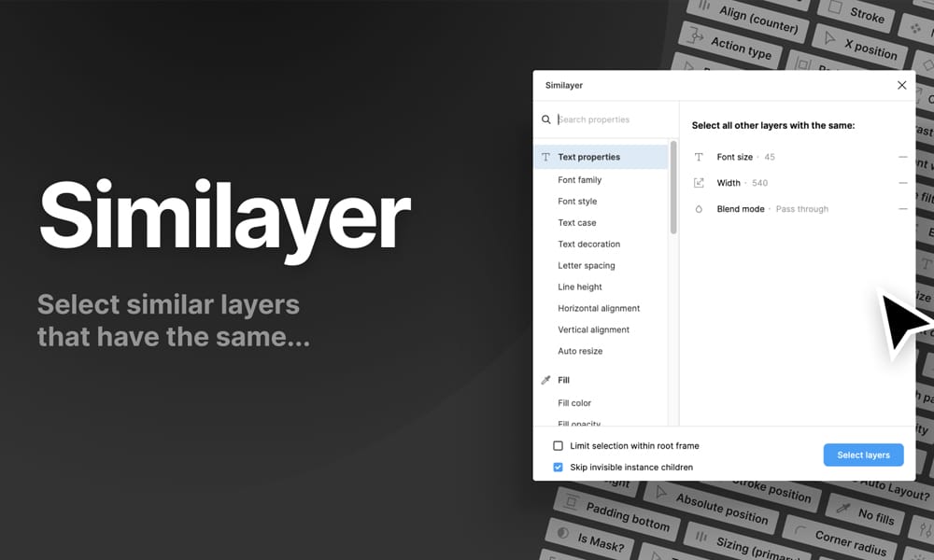Screen dimensions: 934x560
Task: Remove the Font size criterion
Action: pos(902,157)
